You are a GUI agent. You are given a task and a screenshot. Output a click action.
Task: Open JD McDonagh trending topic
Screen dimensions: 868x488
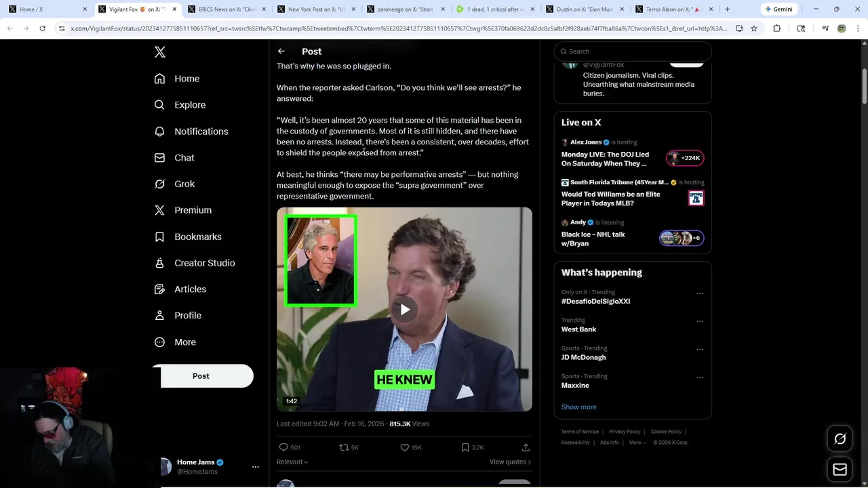coord(583,357)
